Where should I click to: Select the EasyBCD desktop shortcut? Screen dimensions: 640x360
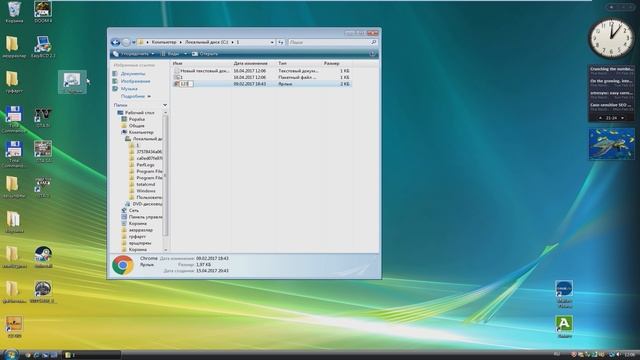pyautogui.click(x=43, y=47)
